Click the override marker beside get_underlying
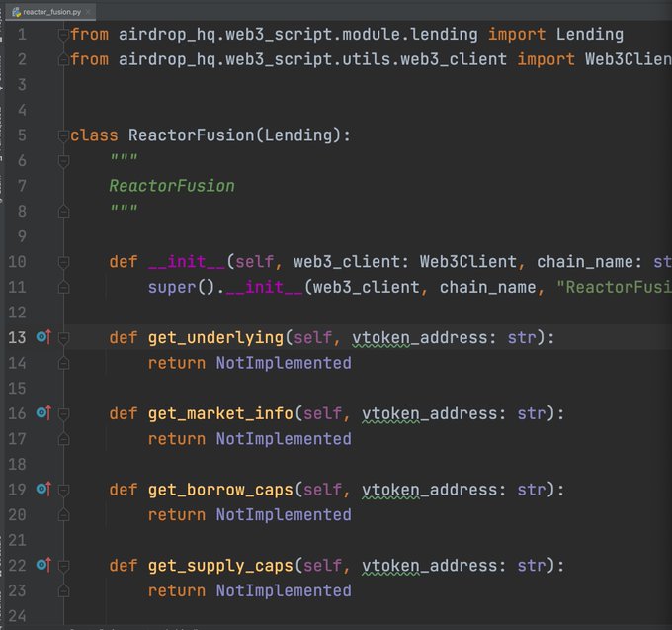 (43, 337)
